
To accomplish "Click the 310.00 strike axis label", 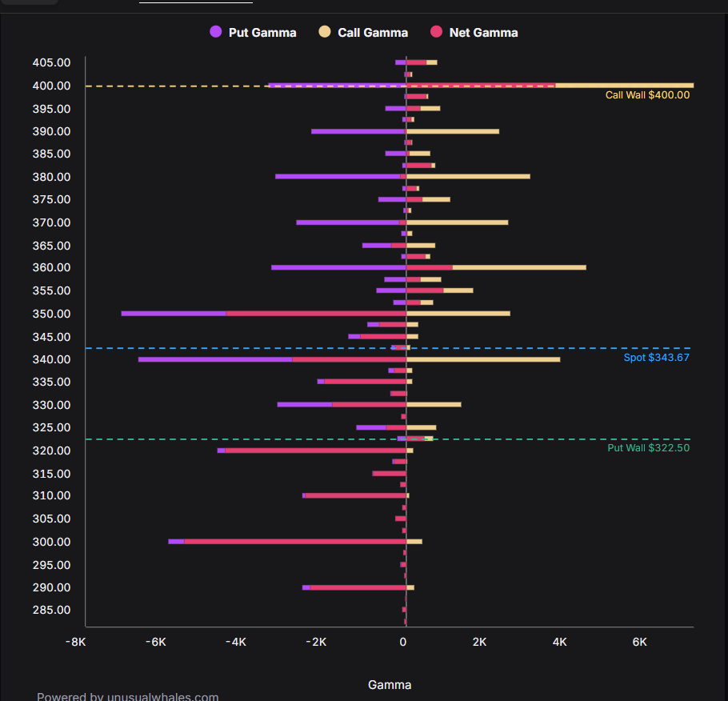I will point(51,495).
